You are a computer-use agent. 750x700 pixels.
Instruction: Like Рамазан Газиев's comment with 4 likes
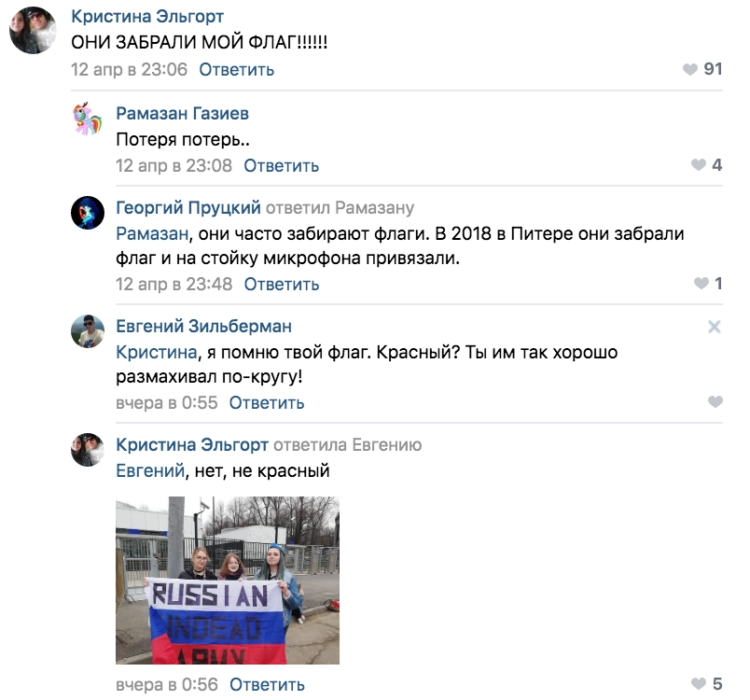click(699, 165)
